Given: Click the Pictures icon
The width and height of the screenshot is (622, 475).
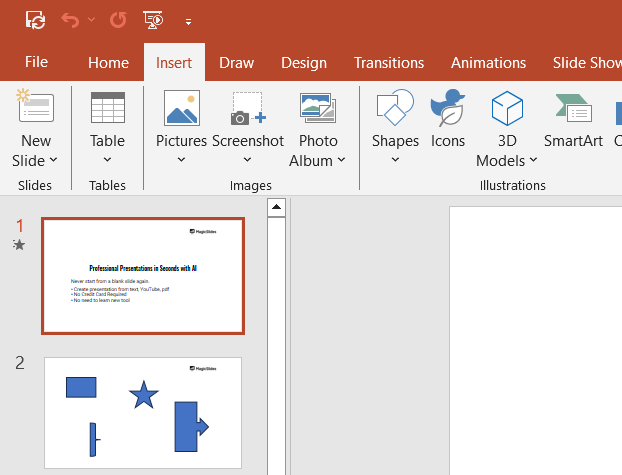Looking at the screenshot, I should [x=182, y=108].
